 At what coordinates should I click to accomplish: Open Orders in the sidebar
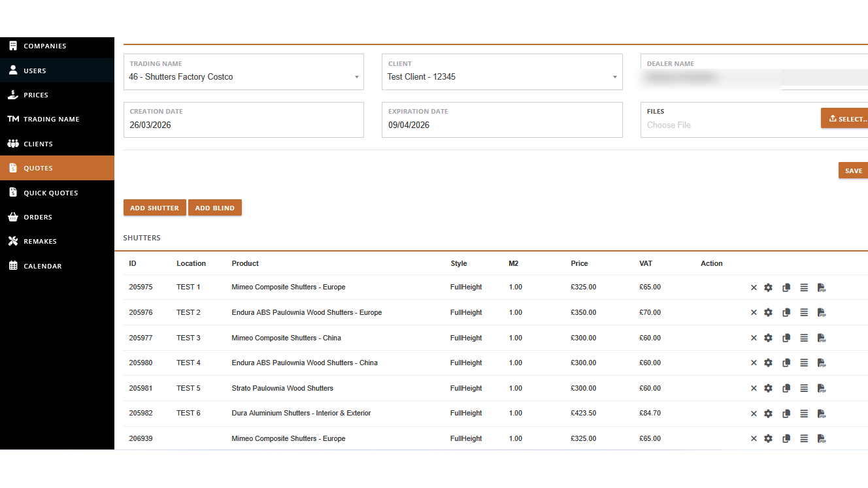57,217
